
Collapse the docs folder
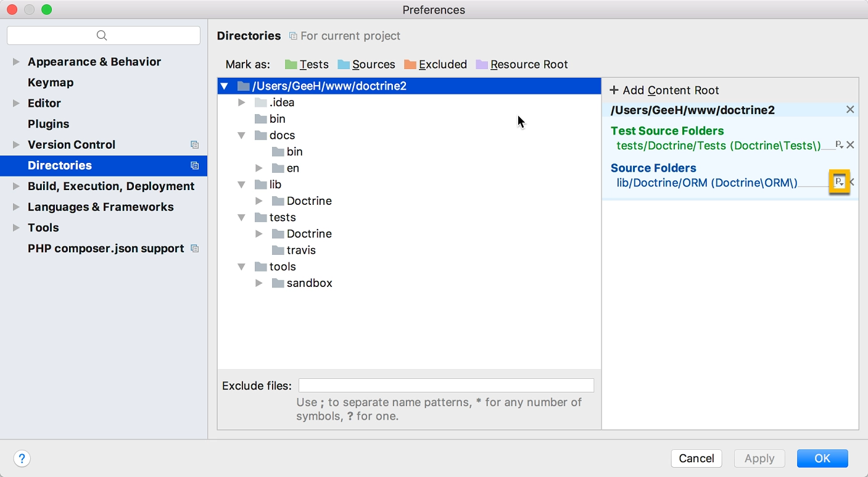click(x=242, y=135)
